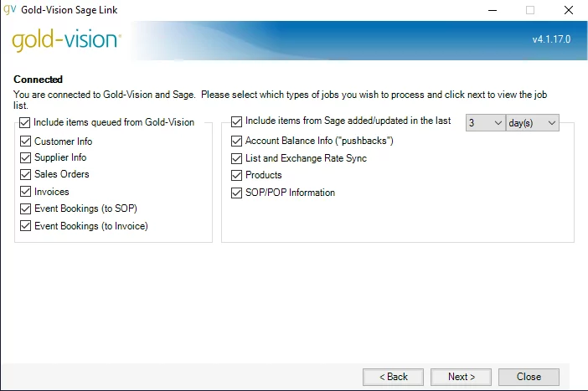Uncheck Include items queued from Gold-Vision
This screenshot has height=391, width=588.
25,122
